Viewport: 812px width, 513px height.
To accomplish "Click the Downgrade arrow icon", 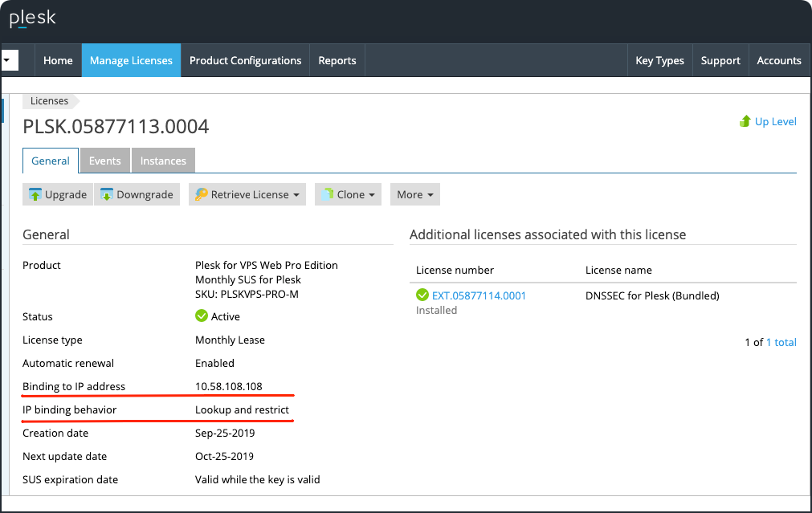I will 106,195.
